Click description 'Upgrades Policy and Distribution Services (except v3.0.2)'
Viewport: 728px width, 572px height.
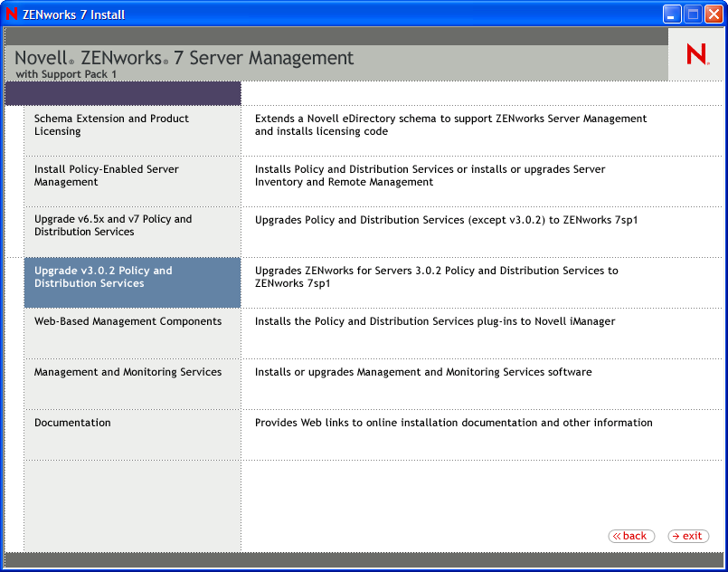tap(446, 220)
